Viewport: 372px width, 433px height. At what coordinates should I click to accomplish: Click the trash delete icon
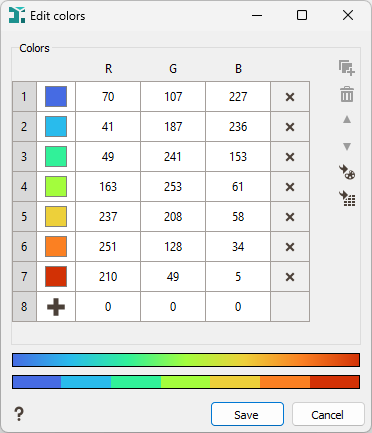pos(347,94)
